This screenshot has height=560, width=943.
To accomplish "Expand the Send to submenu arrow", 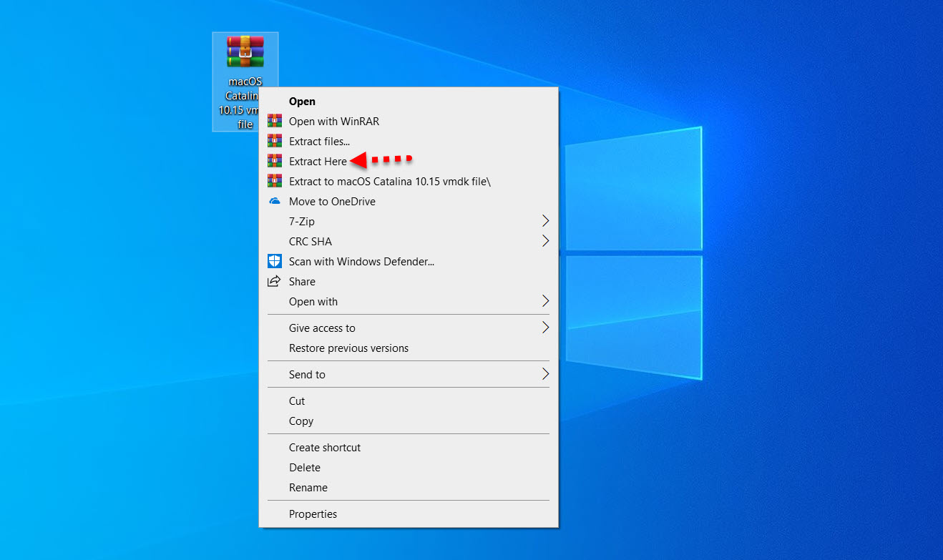I will point(545,374).
